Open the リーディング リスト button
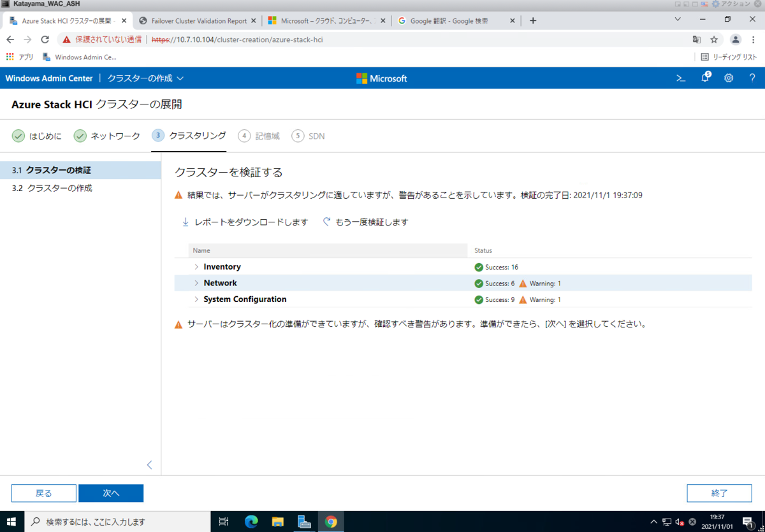Viewport: 765px width, 532px height. (x=729, y=57)
